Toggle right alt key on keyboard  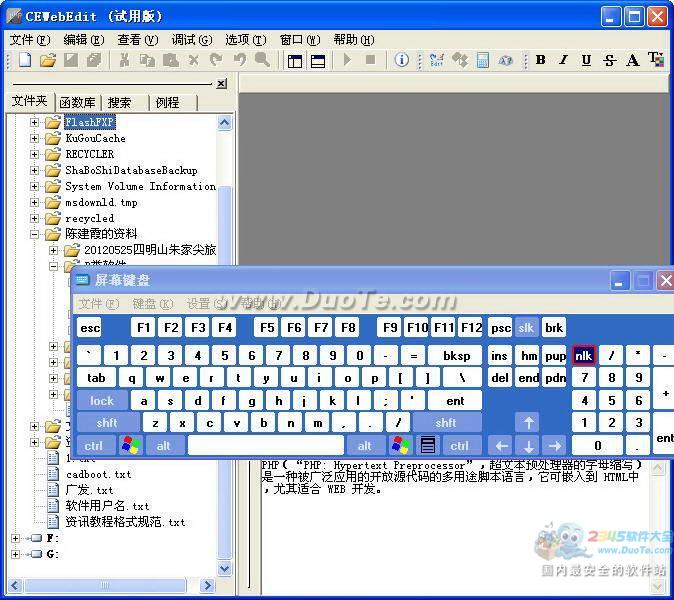(365, 445)
